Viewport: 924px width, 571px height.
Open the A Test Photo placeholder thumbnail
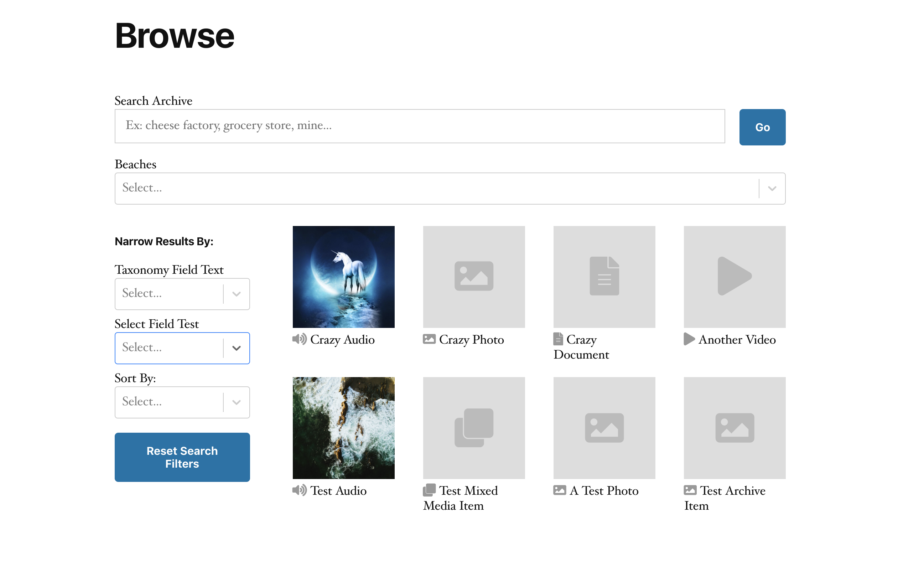(x=604, y=428)
